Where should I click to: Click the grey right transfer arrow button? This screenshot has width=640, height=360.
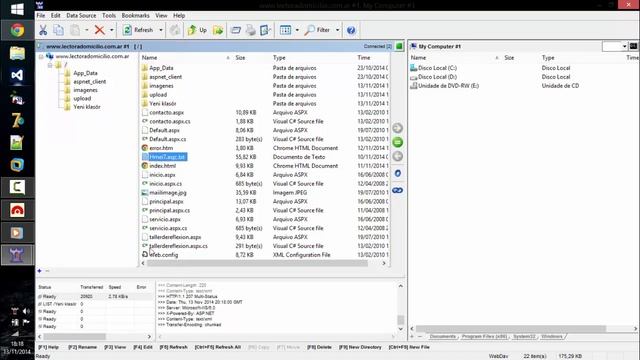(x=398, y=128)
